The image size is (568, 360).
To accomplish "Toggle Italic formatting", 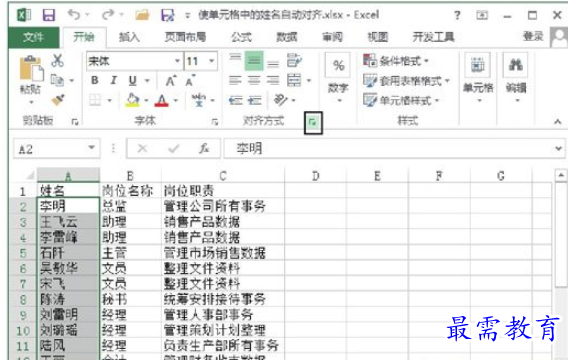I will point(113,80).
